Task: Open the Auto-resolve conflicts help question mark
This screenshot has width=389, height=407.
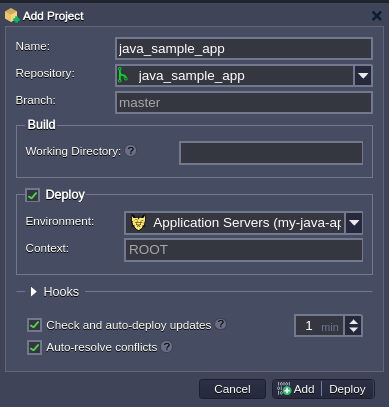Action: coord(166,347)
